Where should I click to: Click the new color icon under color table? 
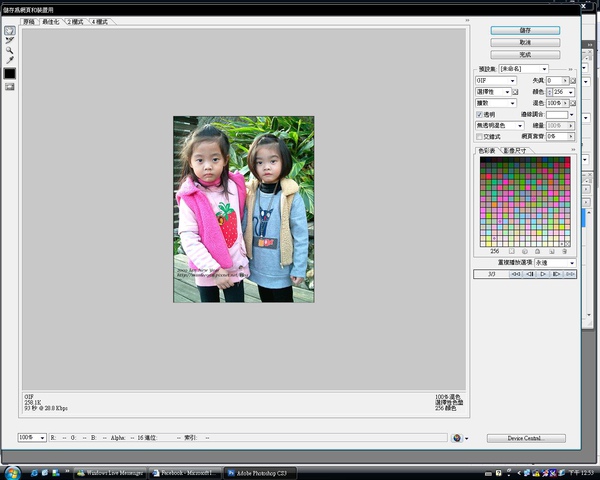551,251
